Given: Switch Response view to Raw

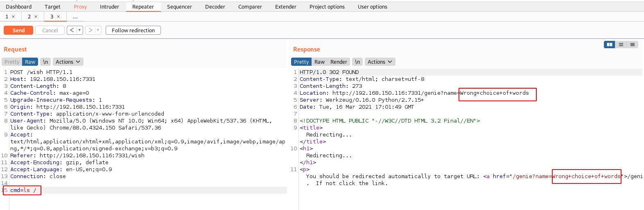Looking at the screenshot, I should click(x=319, y=62).
